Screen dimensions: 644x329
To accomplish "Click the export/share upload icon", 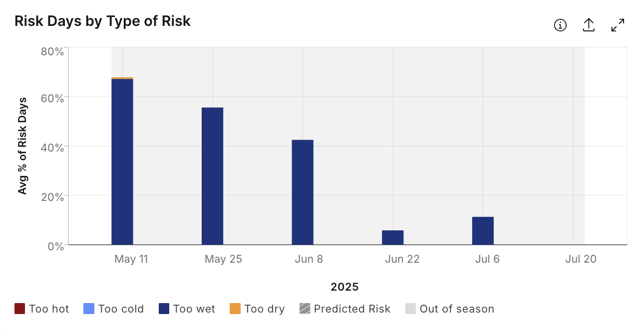I will 589,25.
